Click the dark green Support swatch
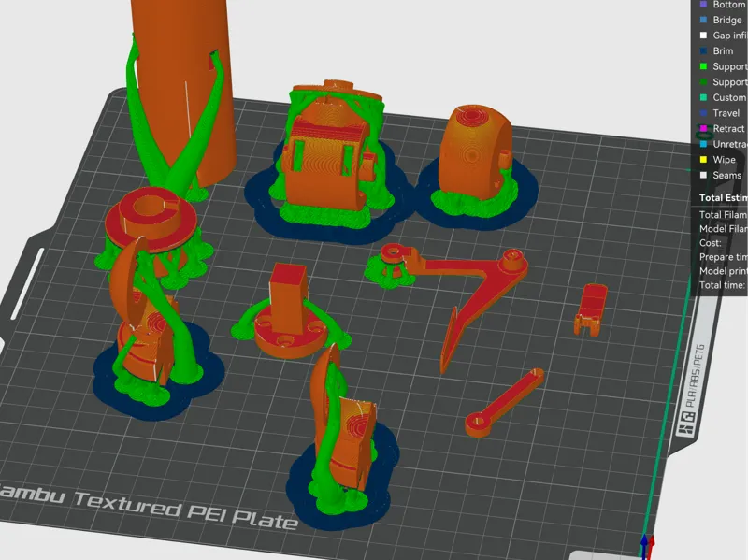Screen dimensions: 748x560 pyautogui.click(x=703, y=82)
